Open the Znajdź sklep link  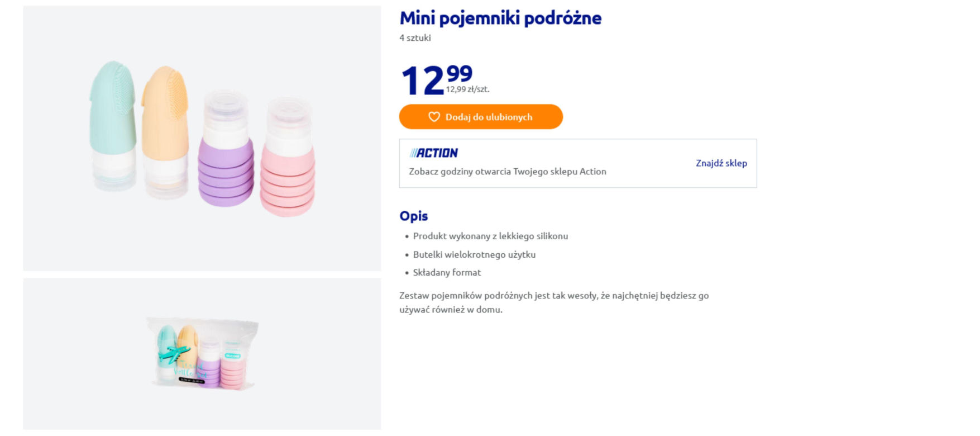(x=721, y=163)
